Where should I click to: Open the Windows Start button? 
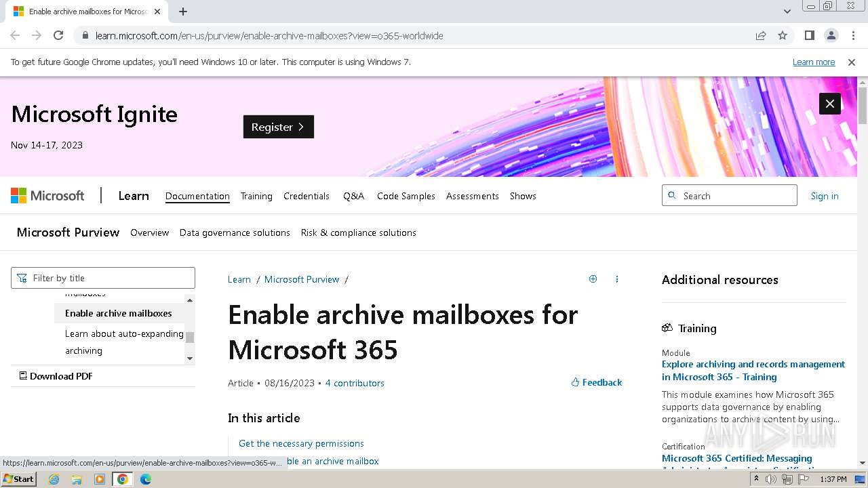pyautogui.click(x=18, y=479)
